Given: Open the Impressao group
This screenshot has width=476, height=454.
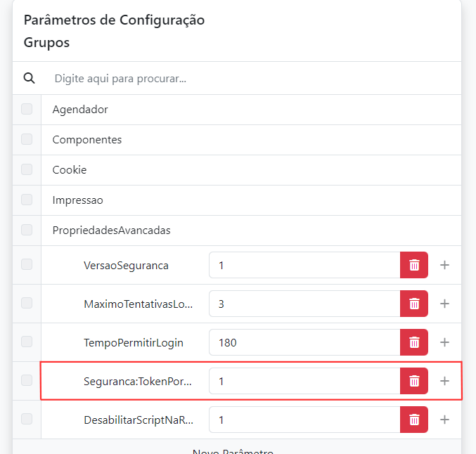Looking at the screenshot, I should (78, 200).
